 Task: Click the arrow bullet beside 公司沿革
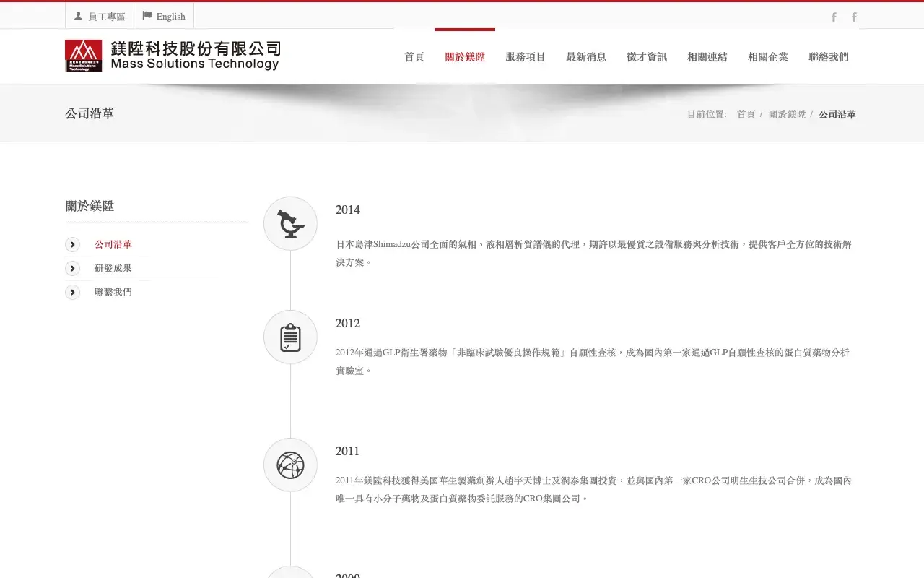pyautogui.click(x=72, y=245)
